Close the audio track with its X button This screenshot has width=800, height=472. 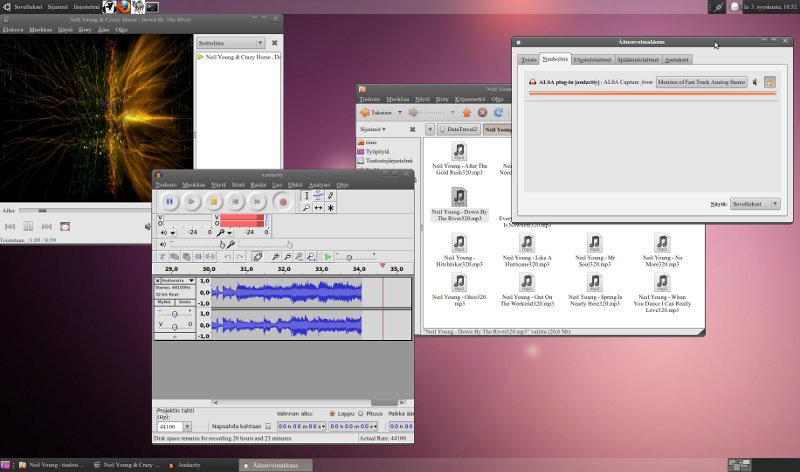(x=158, y=281)
